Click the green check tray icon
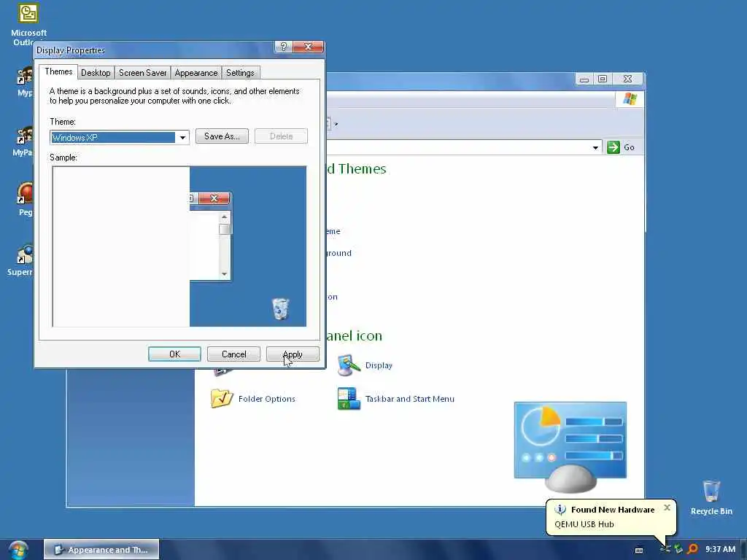The height and width of the screenshot is (560, 747). coord(678,549)
